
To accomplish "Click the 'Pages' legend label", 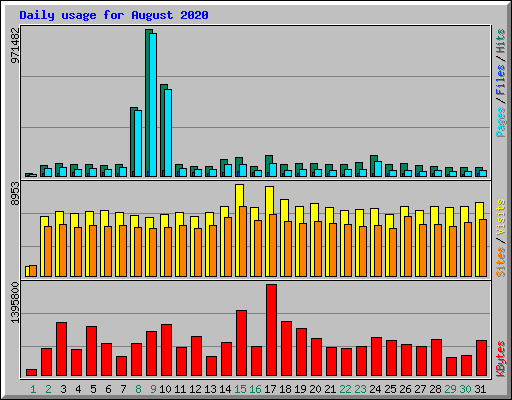I will (501, 122).
